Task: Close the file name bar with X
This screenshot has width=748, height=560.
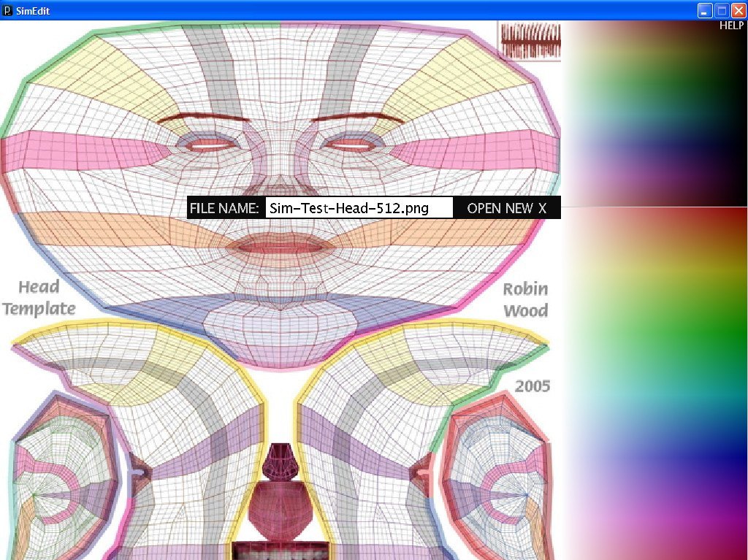Action: (543, 209)
